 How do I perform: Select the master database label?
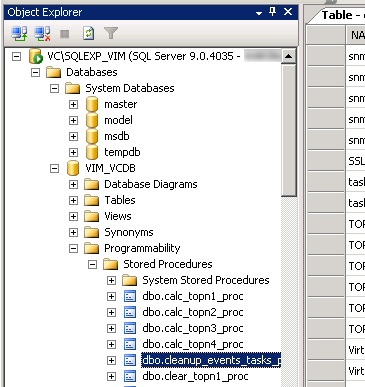click(121, 104)
